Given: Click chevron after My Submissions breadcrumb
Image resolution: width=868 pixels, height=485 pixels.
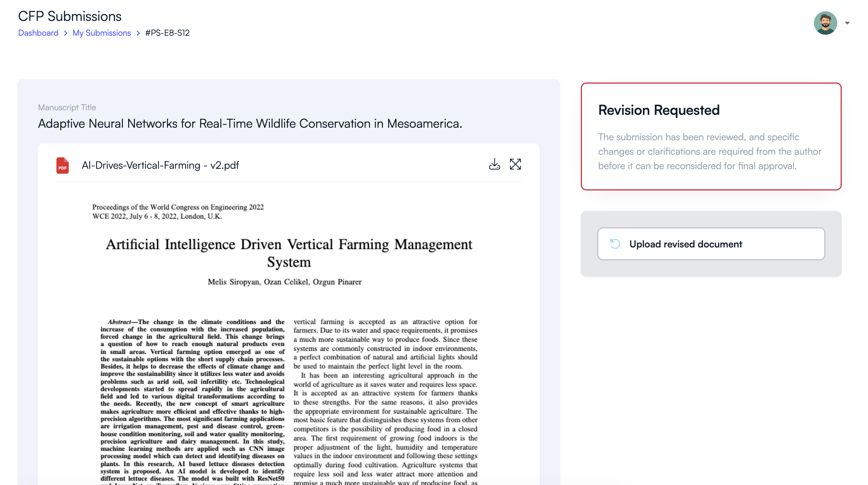Looking at the screenshot, I should click(x=138, y=33).
